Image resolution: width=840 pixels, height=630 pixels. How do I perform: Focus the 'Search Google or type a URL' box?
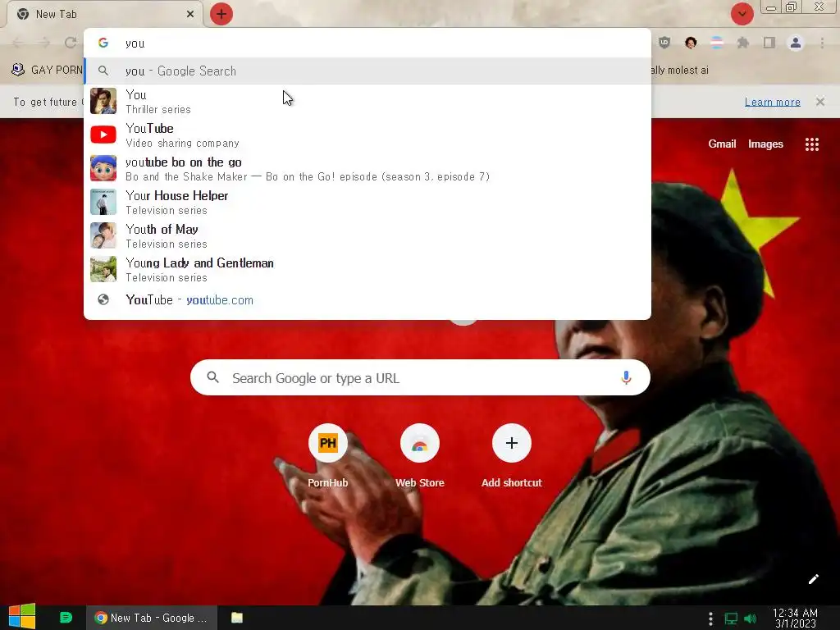(x=420, y=377)
